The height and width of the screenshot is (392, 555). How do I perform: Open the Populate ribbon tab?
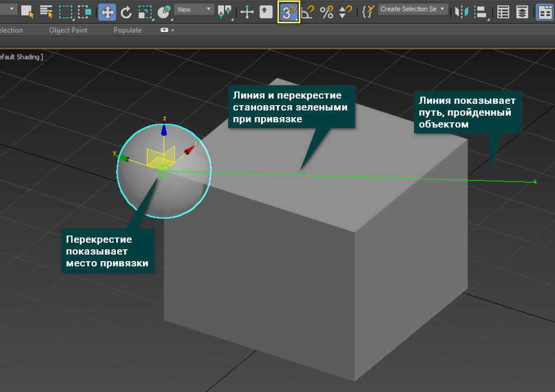[x=128, y=30]
